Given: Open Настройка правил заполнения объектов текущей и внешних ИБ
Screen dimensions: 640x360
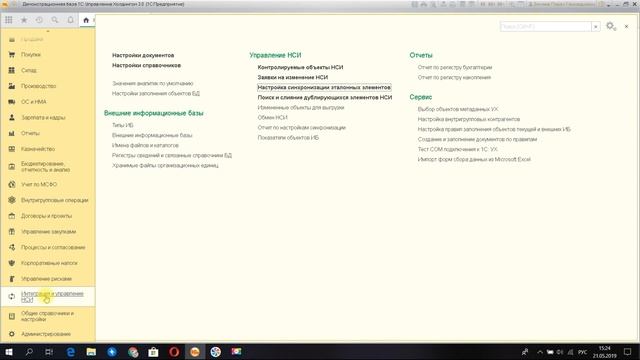Looking at the screenshot, I should 494,129.
